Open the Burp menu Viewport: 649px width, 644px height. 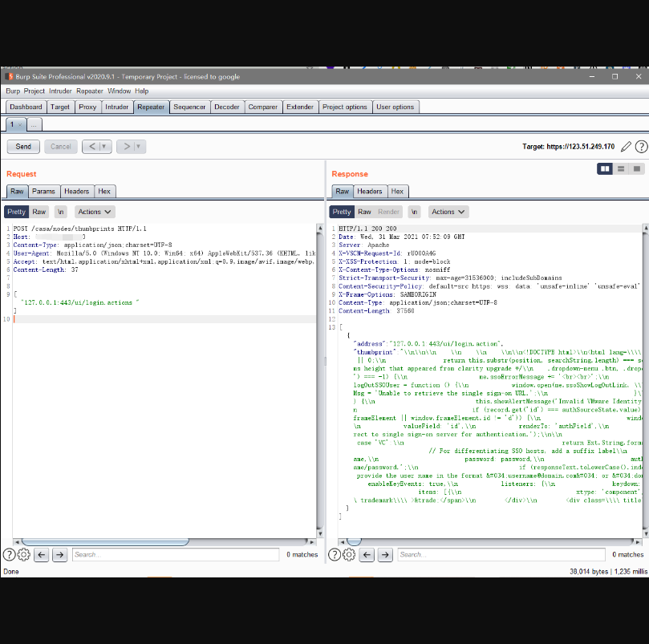pos(13,91)
